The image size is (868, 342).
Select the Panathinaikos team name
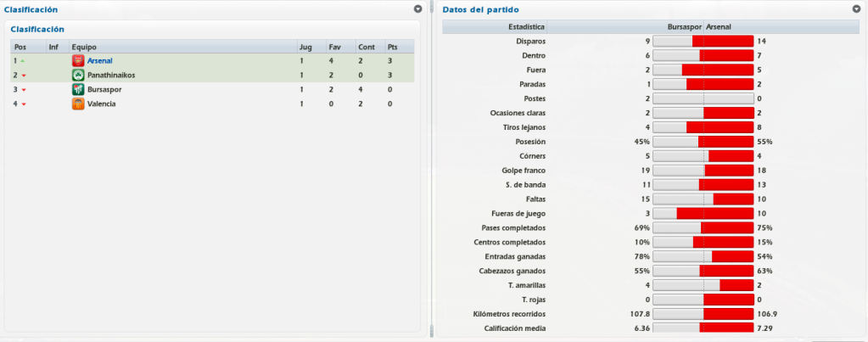click(x=111, y=76)
